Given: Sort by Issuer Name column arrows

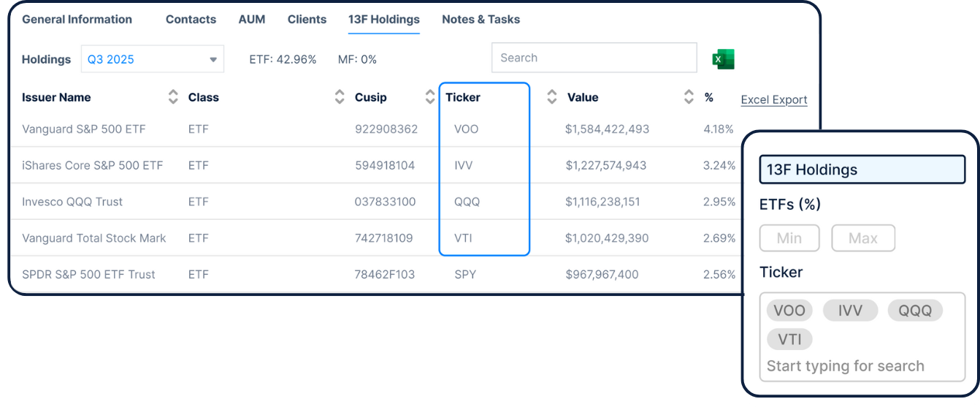Looking at the screenshot, I should [173, 97].
